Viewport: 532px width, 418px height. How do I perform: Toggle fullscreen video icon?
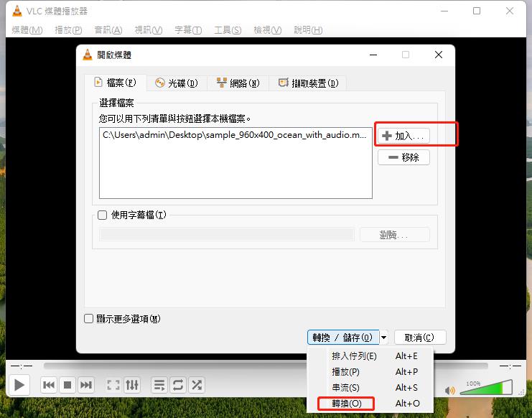(x=113, y=385)
